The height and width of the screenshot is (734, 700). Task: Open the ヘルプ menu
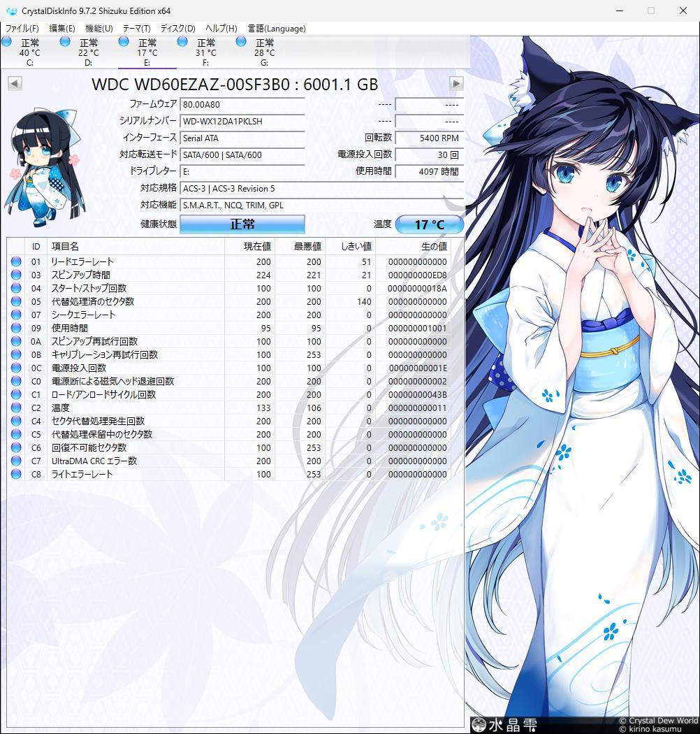[x=219, y=29]
